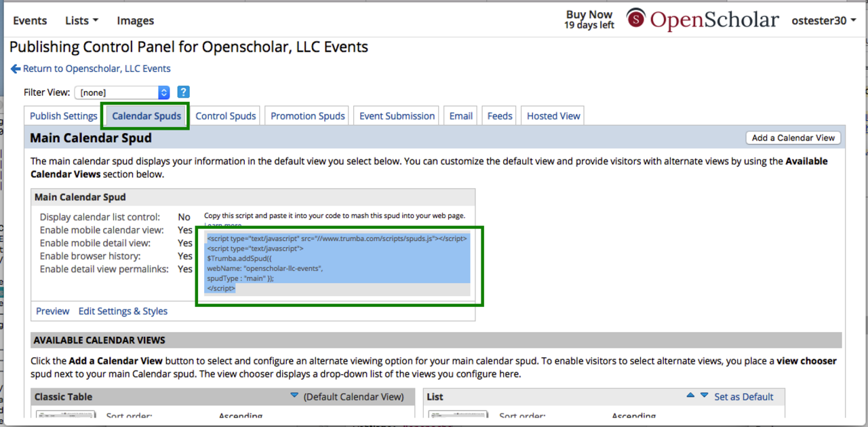
Task: Click the OpenScholar logo
Action: point(702,20)
